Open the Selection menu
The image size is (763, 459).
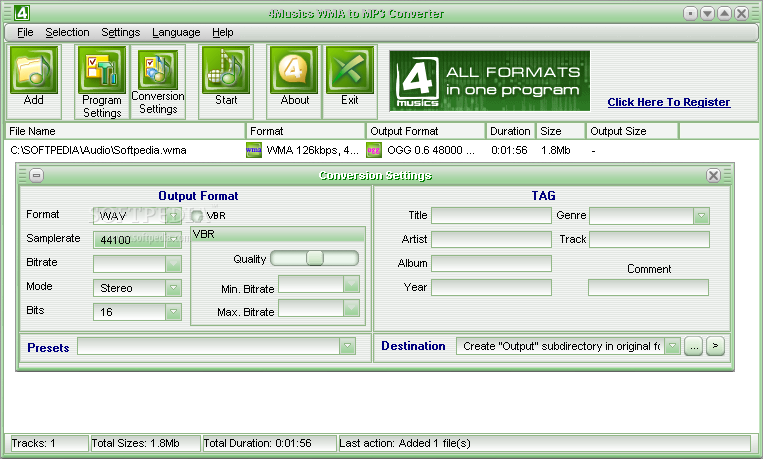(x=67, y=32)
